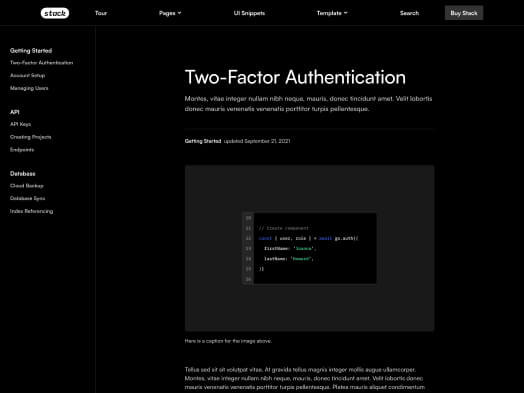Viewport: 524px width, 393px height.
Task: Open Index Referencing sidebar link
Action: (31, 211)
